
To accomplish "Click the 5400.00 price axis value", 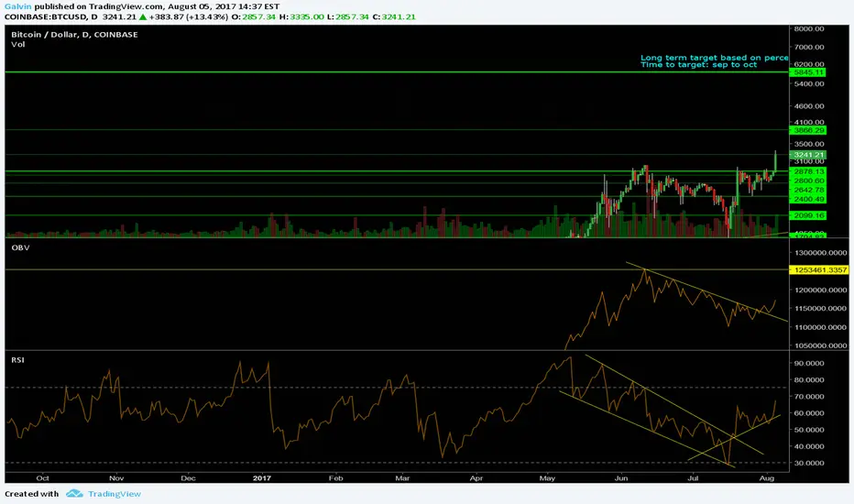I will 809,84.
